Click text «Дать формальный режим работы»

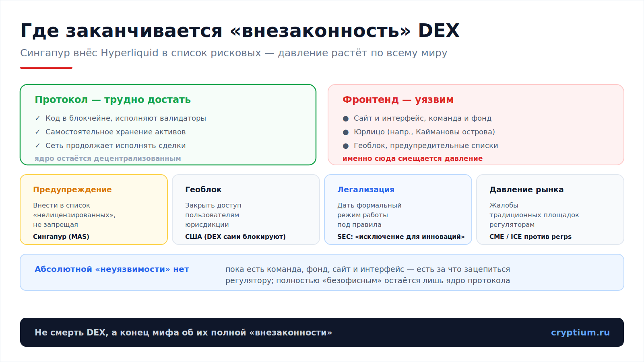(369, 210)
